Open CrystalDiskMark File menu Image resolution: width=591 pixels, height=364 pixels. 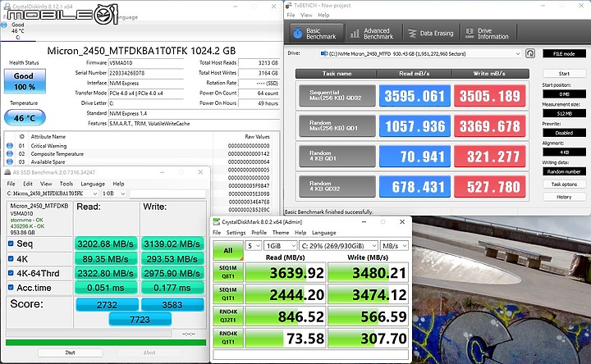(217, 233)
